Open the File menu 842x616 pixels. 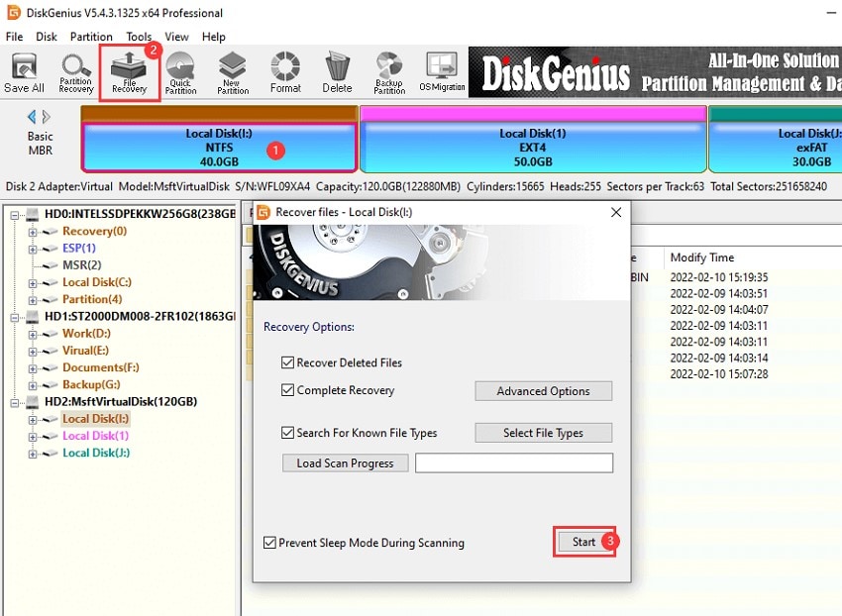[x=14, y=37]
